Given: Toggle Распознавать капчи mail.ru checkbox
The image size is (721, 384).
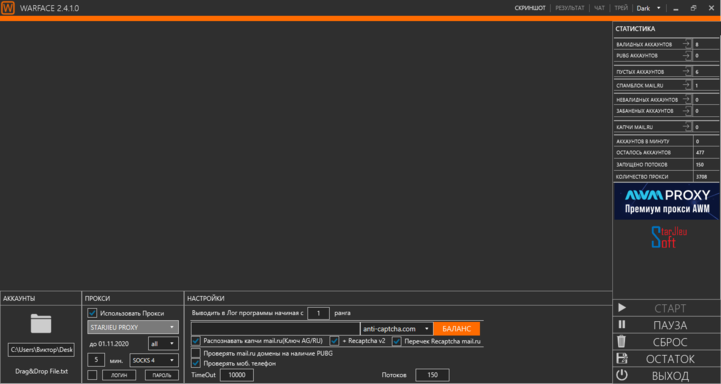Looking at the screenshot, I should point(196,341).
